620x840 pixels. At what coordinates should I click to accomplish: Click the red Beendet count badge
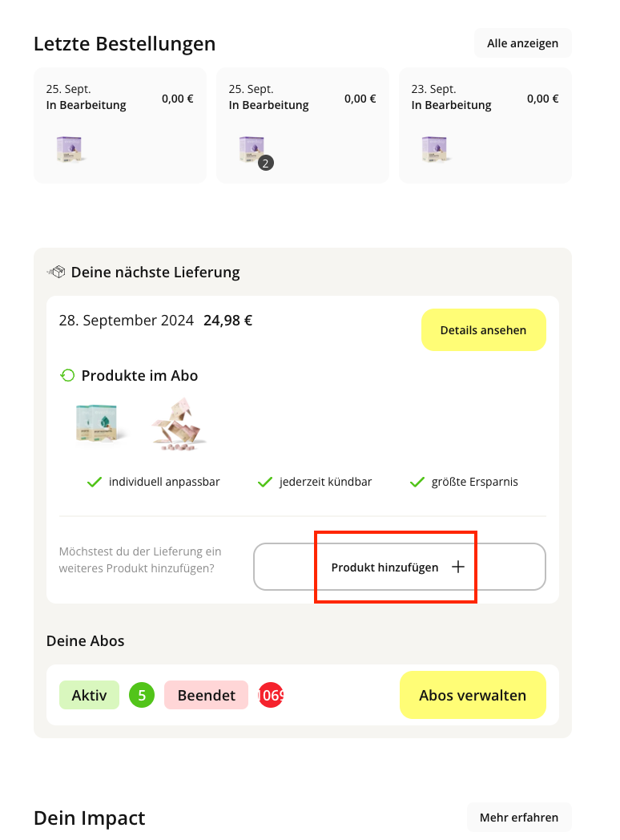click(x=271, y=695)
